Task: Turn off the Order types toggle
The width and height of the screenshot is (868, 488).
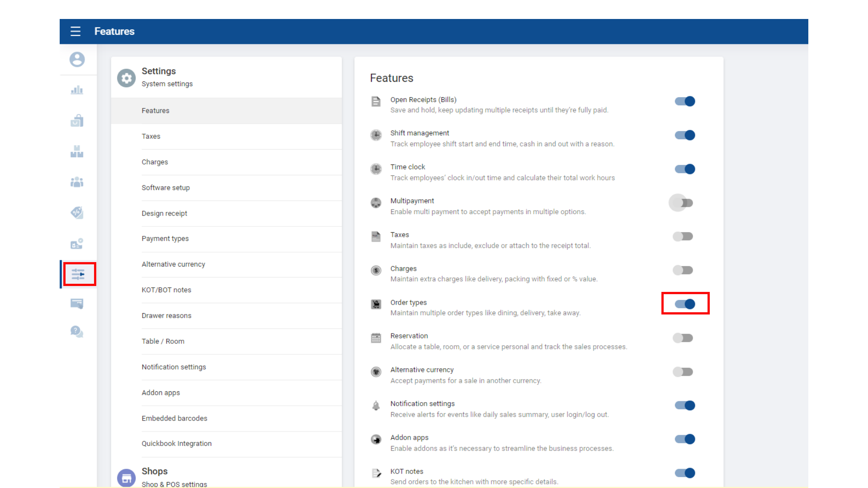Action: click(685, 304)
